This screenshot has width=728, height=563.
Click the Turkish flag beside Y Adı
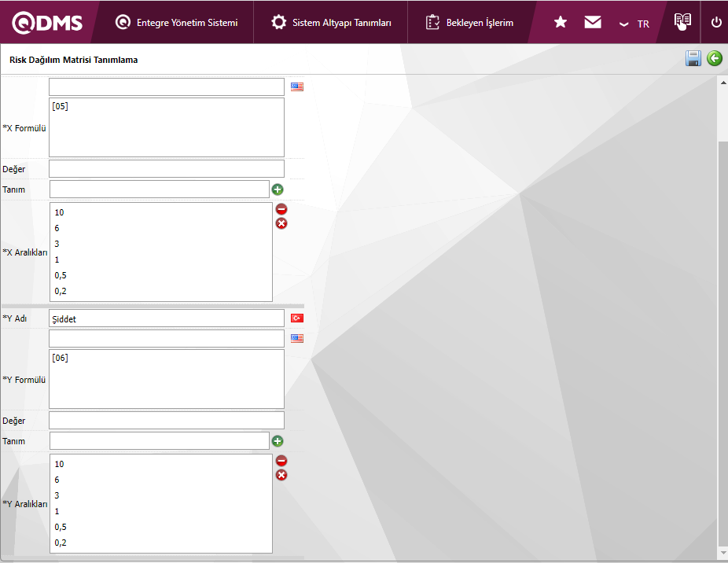point(297,318)
